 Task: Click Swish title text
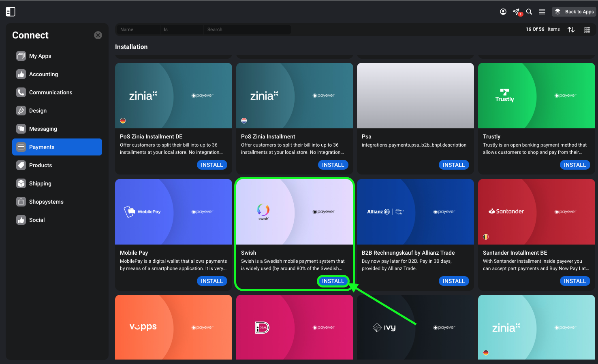249,253
